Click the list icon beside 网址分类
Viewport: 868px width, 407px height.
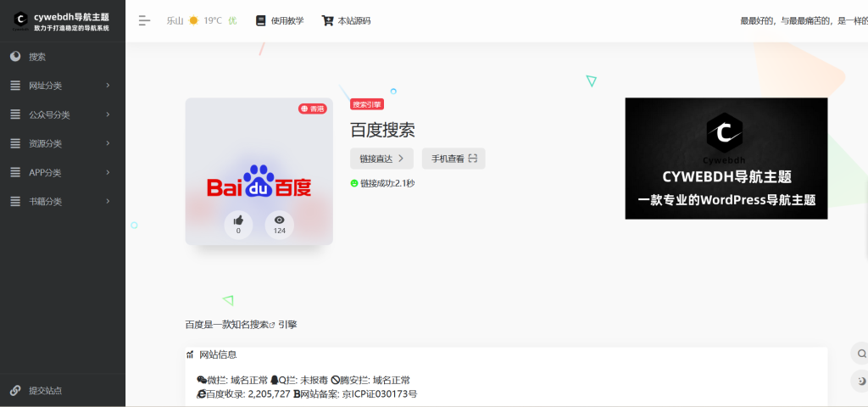(x=15, y=86)
